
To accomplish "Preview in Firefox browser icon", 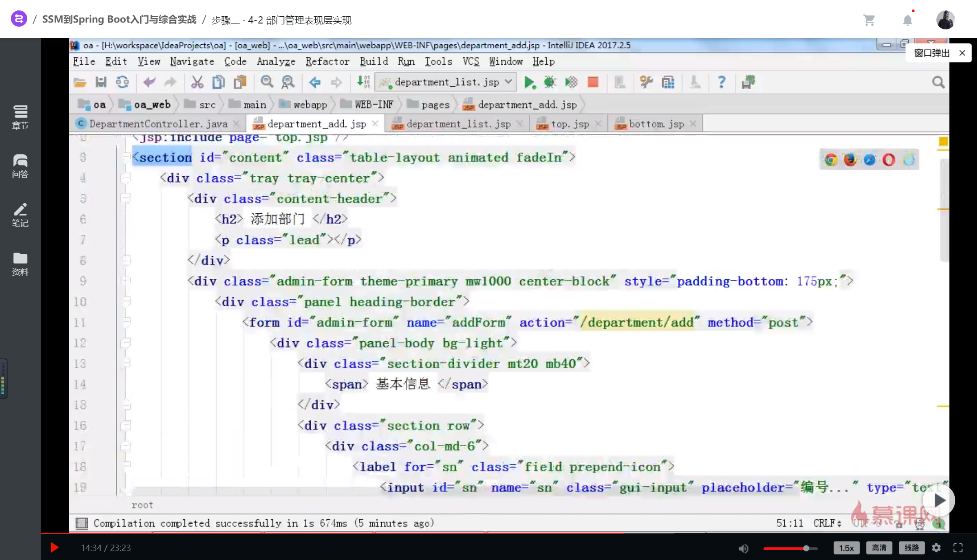I will (x=850, y=160).
